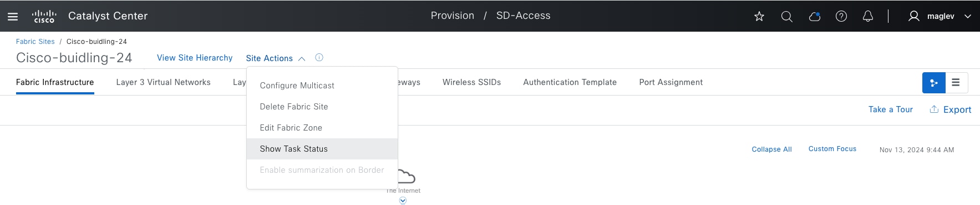Switch to list view
This screenshot has height=205, width=980.
coord(956,83)
